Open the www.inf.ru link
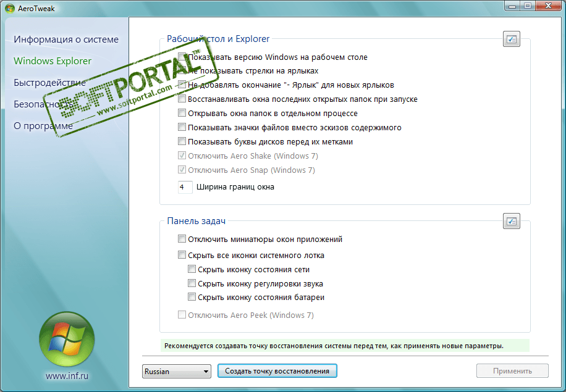 pyautogui.click(x=67, y=376)
